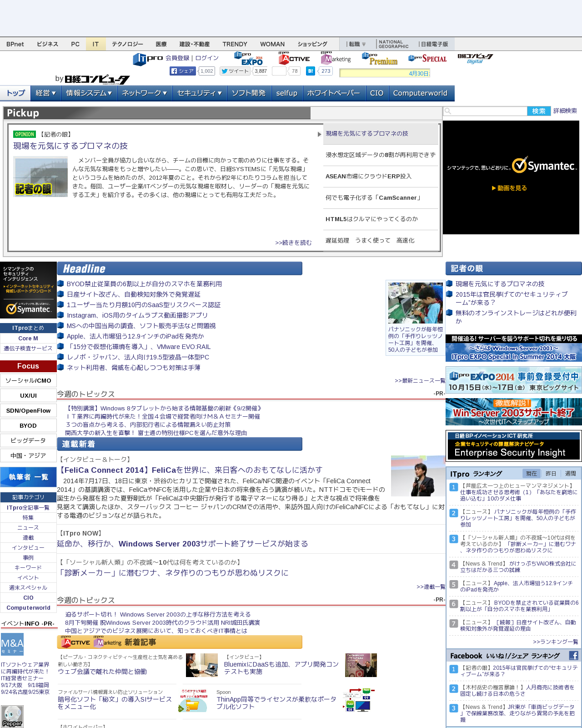582x728 pixels.
Task: Open the ITpro logo home link
Action: 148,59
